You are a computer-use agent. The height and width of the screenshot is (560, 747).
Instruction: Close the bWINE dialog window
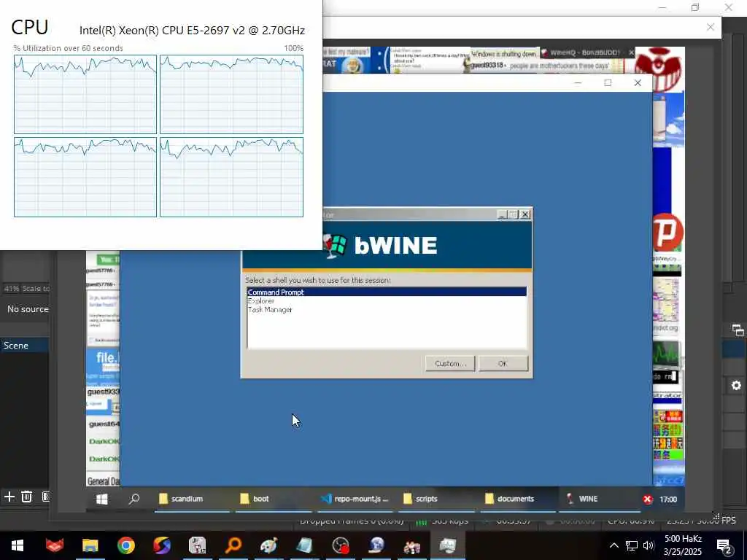click(525, 214)
